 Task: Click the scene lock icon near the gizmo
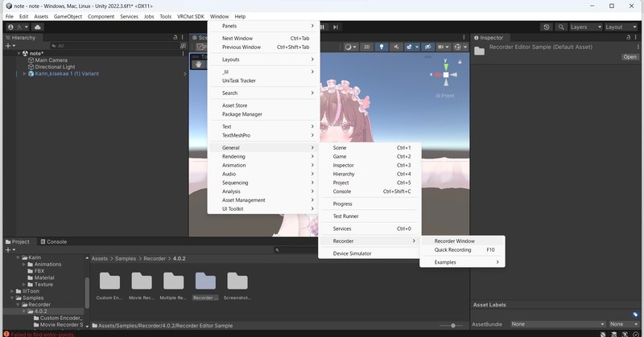[x=460, y=62]
